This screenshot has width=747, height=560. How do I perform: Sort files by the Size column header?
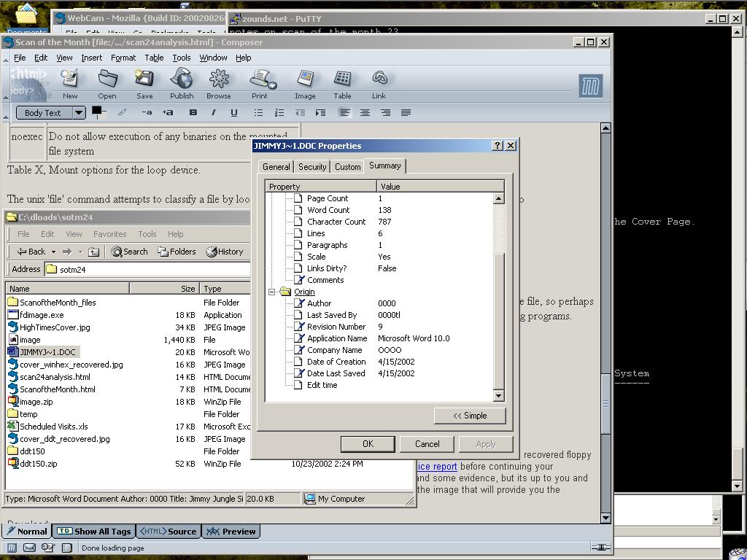click(x=164, y=289)
